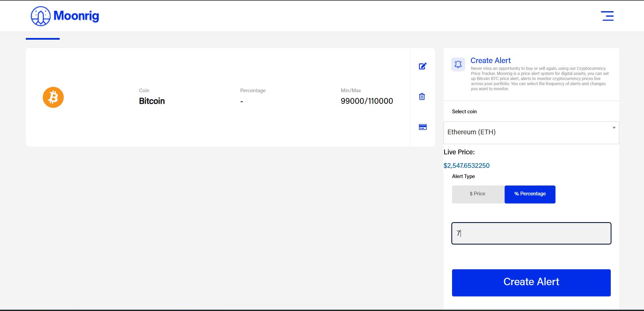Click the Bitcoin coin name
The width and height of the screenshot is (644, 311).
152,101
